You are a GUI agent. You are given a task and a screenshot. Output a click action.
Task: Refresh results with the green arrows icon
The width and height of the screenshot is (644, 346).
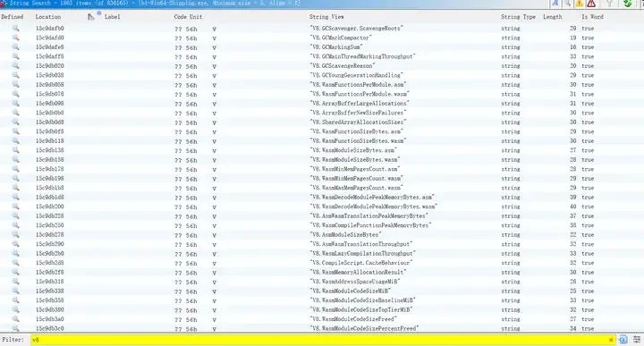point(627,4)
